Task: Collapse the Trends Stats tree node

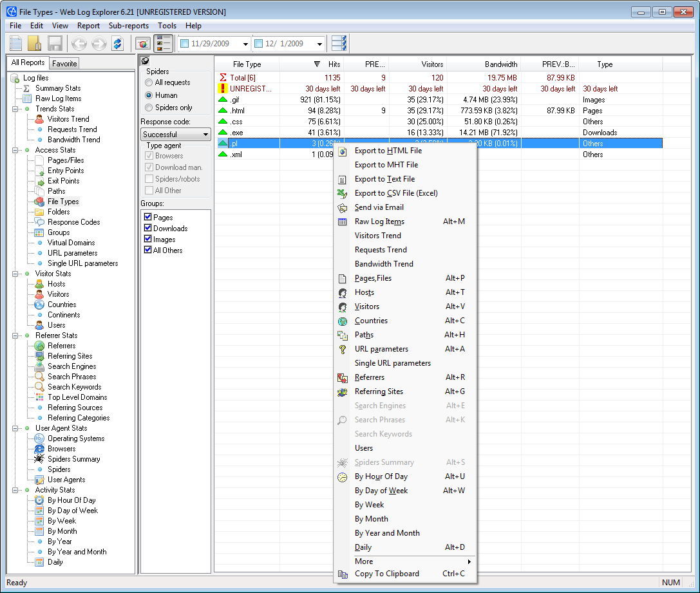Action: tap(15, 109)
